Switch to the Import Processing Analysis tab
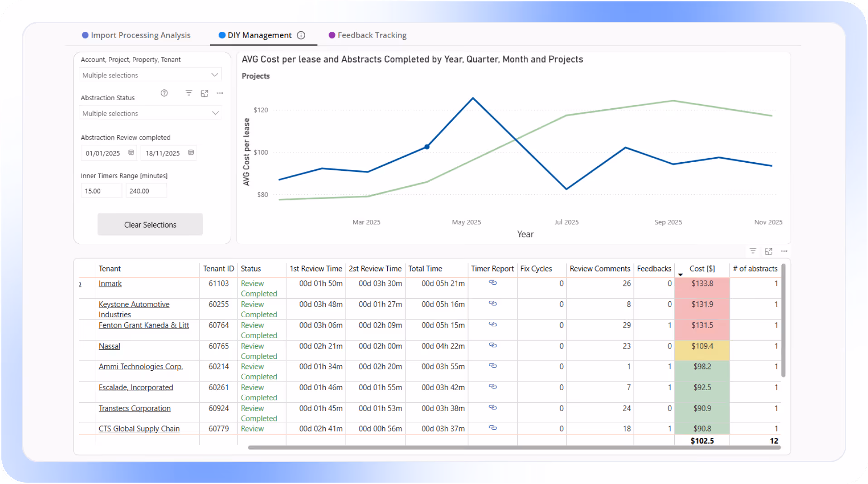Screen dimensions: 868x484 [x=140, y=35]
